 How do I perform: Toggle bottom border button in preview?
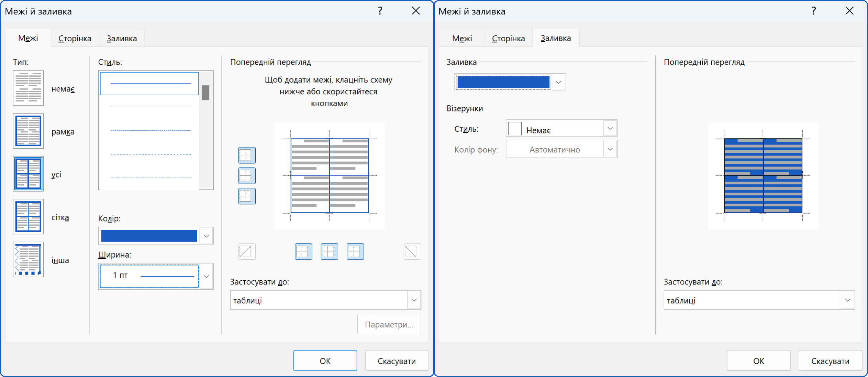click(247, 196)
